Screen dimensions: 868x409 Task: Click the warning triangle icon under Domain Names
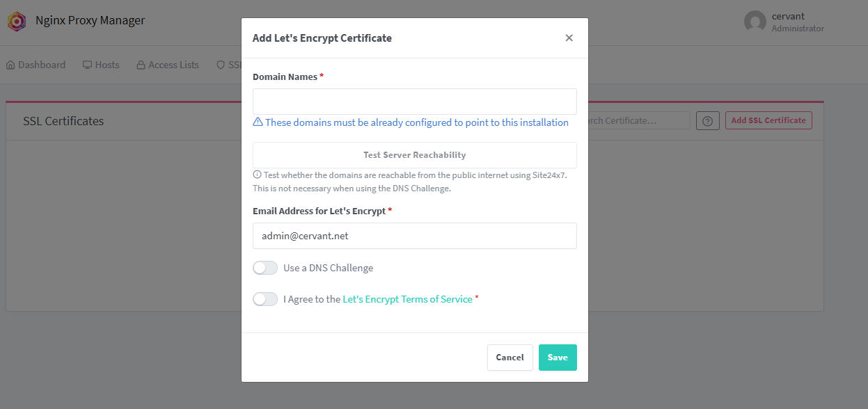(258, 122)
